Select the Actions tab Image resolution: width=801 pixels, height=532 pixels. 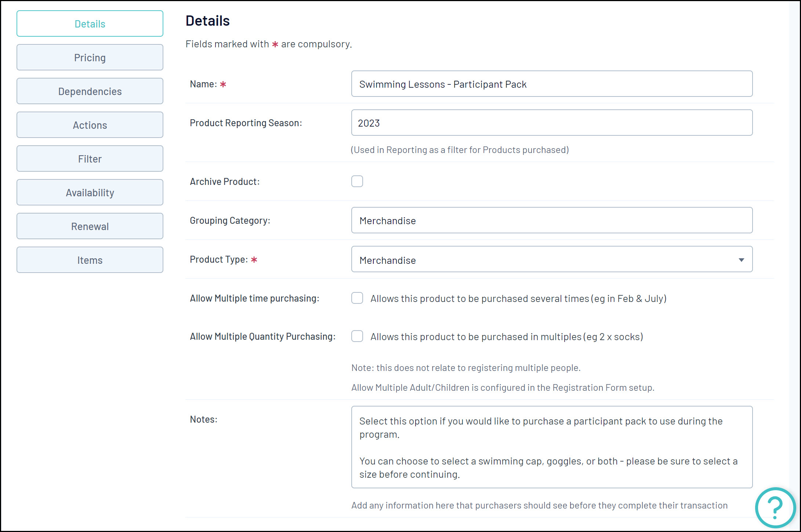point(90,125)
